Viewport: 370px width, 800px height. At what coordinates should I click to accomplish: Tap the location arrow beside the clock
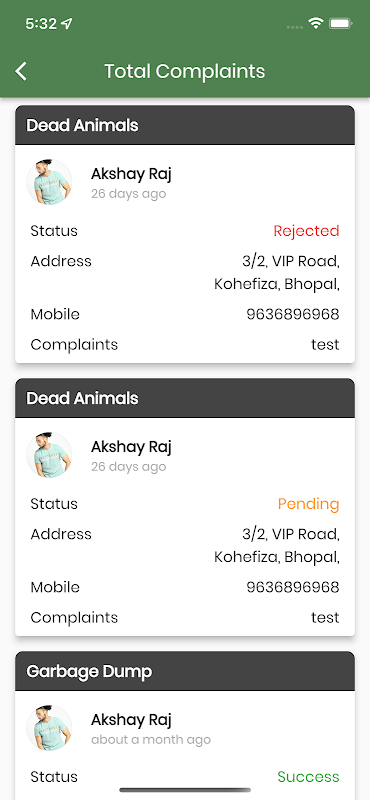(x=66, y=23)
